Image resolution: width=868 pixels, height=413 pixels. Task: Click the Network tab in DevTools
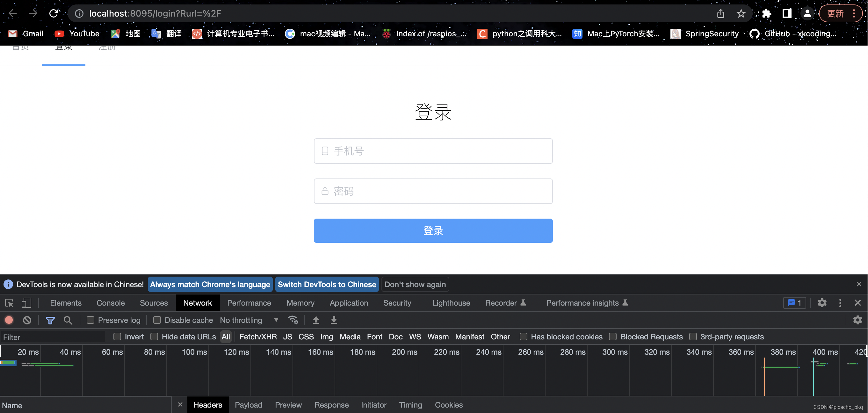point(198,302)
